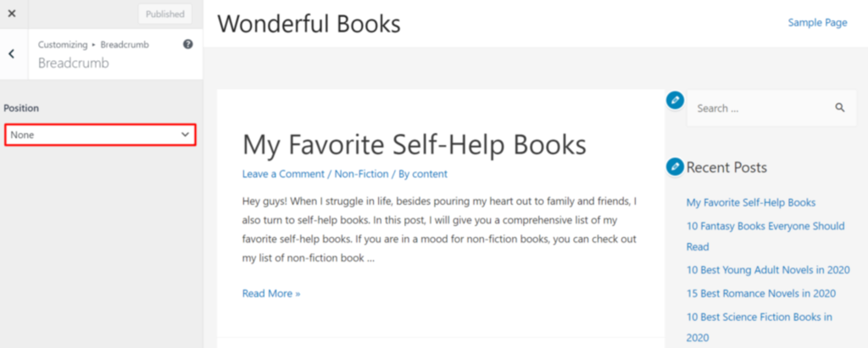Click the content author link
Screen dimensions: 868x348
[430, 174]
